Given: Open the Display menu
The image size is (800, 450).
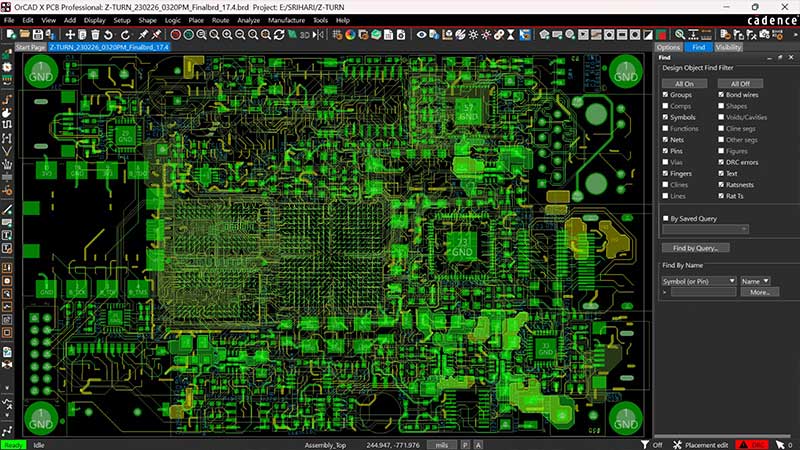Looking at the screenshot, I should [x=94, y=20].
